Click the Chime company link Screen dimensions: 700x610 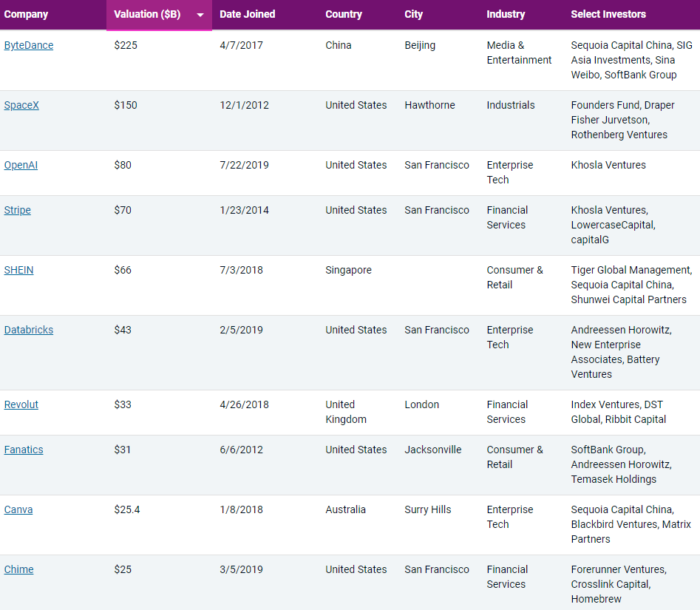point(18,569)
